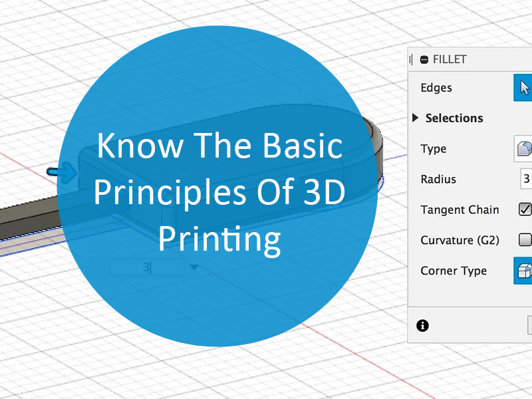Click the Radius label in the Fillet panel
Viewport: 532px width, 399px height.
(438, 180)
